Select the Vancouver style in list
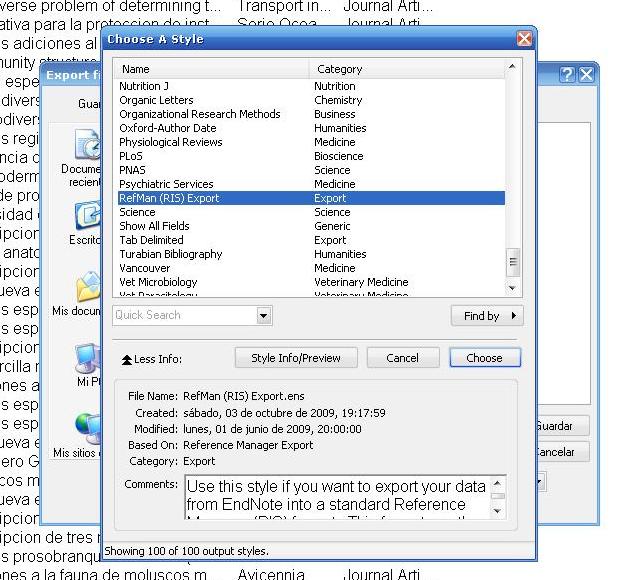This screenshot has height=580, width=618. 145,268
